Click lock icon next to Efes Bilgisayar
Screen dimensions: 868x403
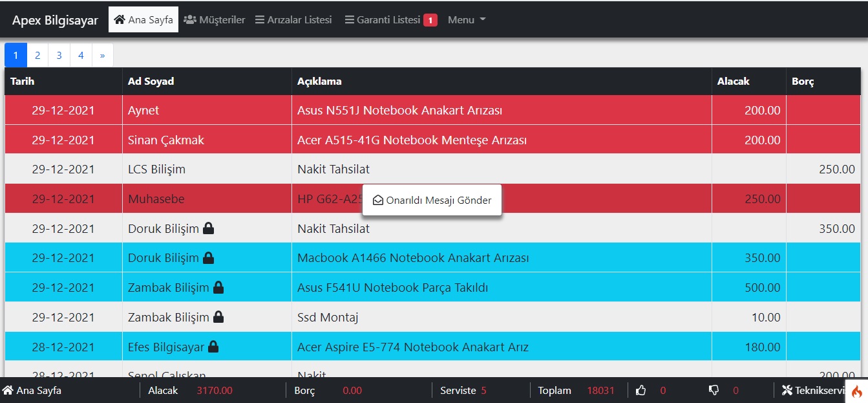point(213,347)
